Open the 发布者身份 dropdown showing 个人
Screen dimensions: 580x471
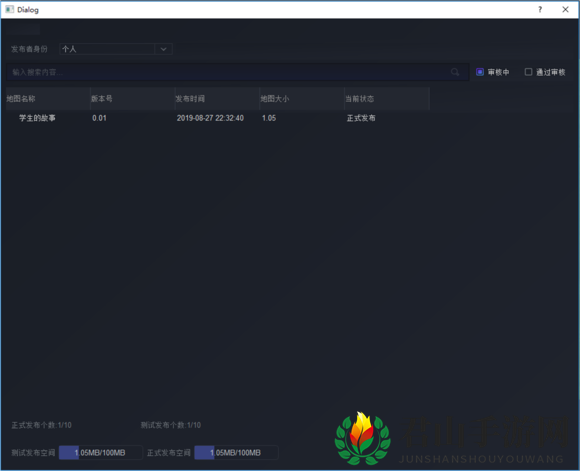(x=116, y=49)
